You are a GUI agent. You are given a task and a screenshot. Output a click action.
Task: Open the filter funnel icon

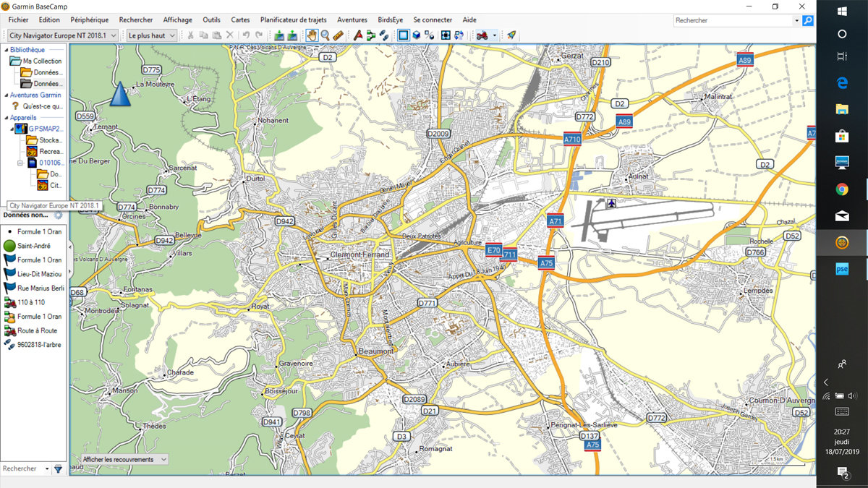click(58, 468)
